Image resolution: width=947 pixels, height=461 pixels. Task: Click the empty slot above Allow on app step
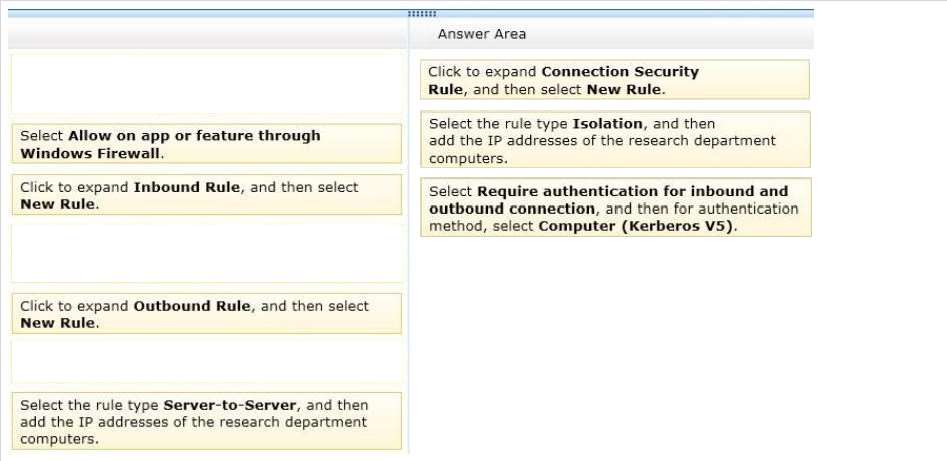pyautogui.click(x=207, y=84)
